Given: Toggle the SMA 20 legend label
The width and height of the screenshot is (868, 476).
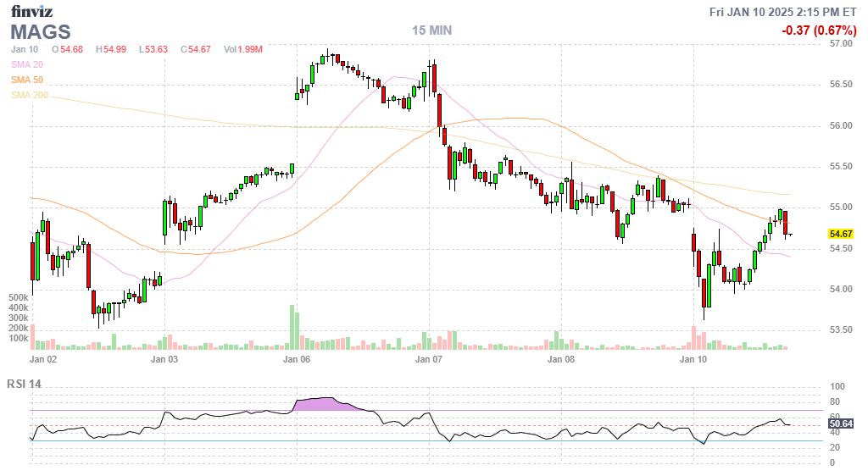Looking at the screenshot, I should click(x=27, y=64).
